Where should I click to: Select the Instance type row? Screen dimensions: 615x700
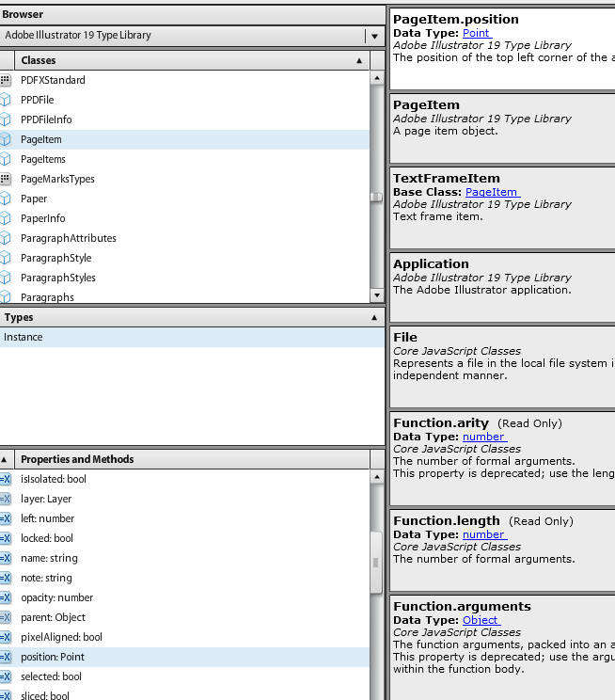[192, 337]
